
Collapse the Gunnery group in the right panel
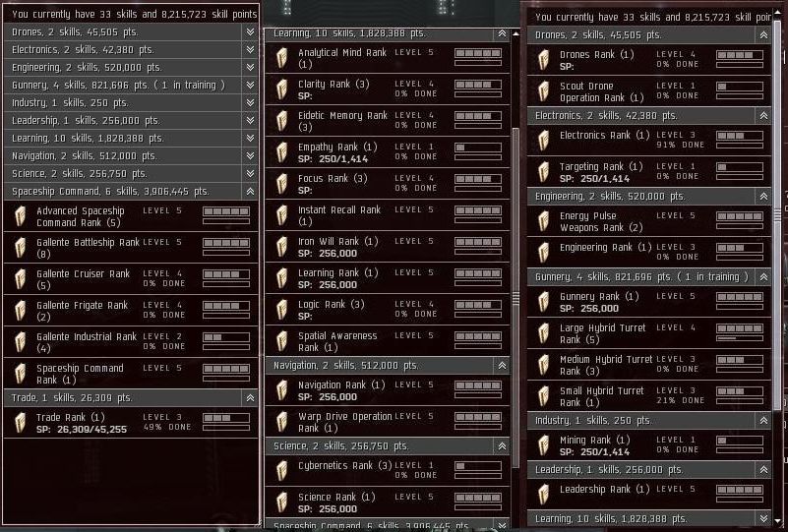pos(763,276)
